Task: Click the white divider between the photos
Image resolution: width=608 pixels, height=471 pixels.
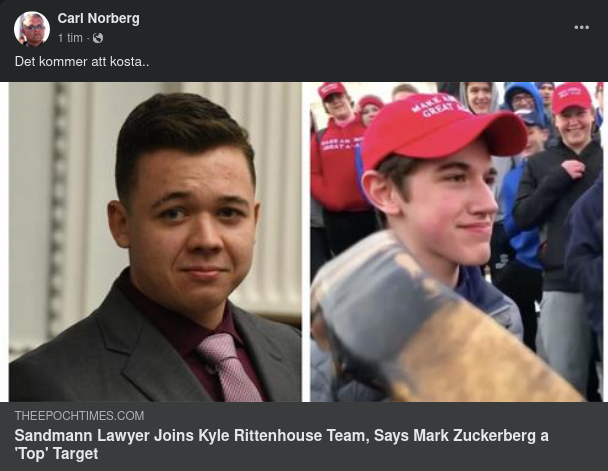Action: (306, 242)
